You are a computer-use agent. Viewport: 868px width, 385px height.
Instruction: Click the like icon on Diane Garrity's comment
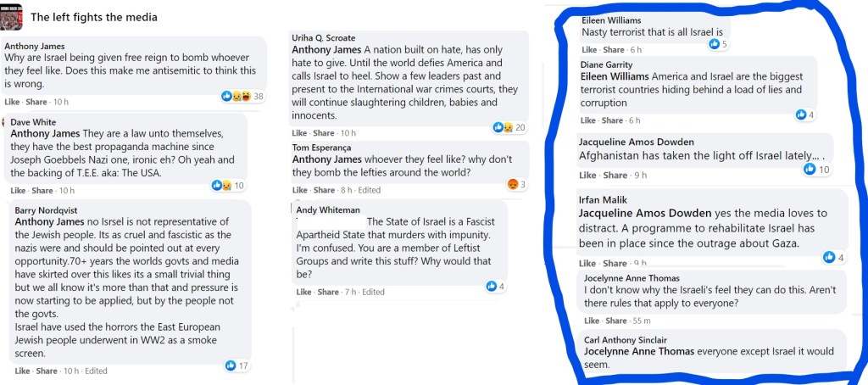tap(801, 114)
